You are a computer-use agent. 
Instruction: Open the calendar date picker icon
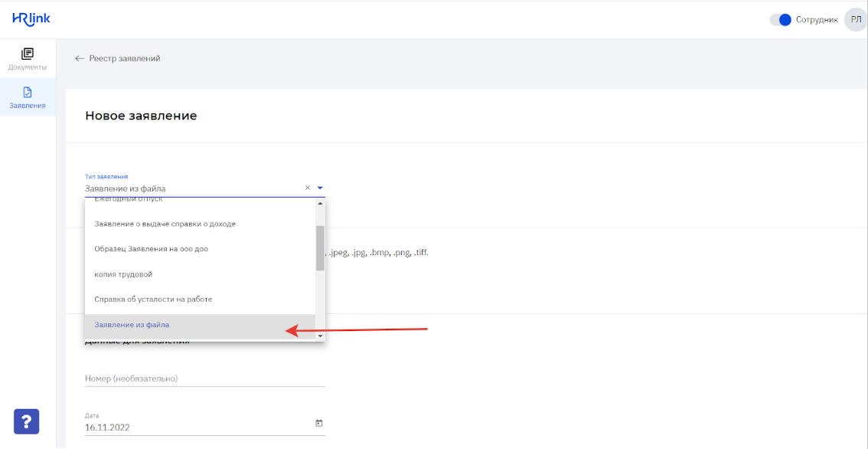(319, 423)
